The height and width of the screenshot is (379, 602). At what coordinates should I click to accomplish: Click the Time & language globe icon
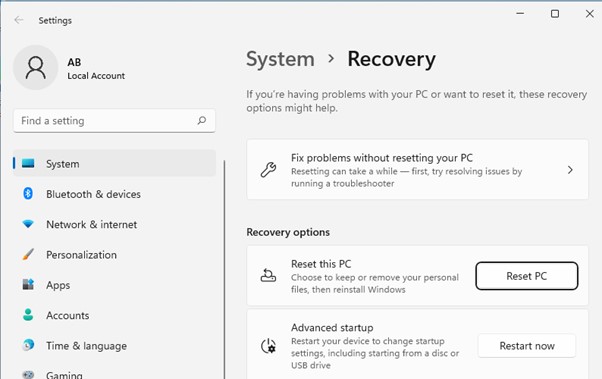click(28, 345)
